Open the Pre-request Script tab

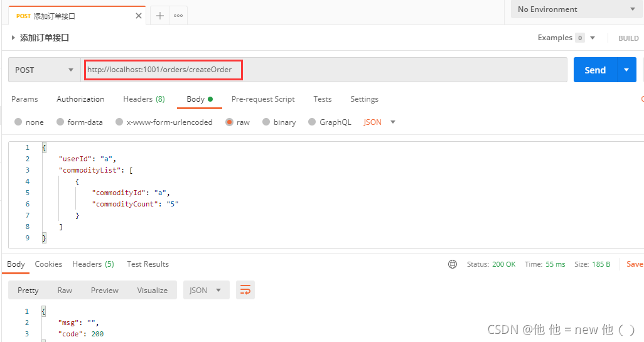click(263, 99)
